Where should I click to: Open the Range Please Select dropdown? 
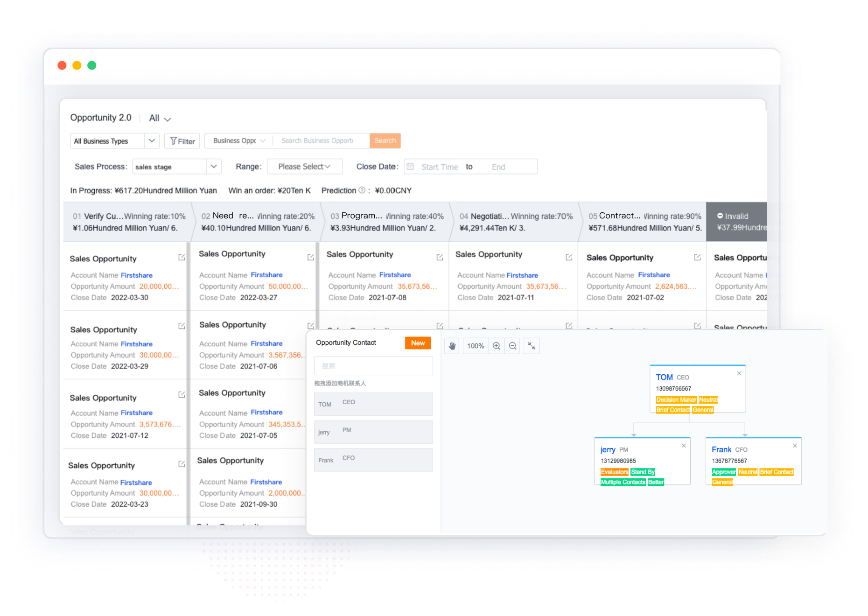(305, 166)
